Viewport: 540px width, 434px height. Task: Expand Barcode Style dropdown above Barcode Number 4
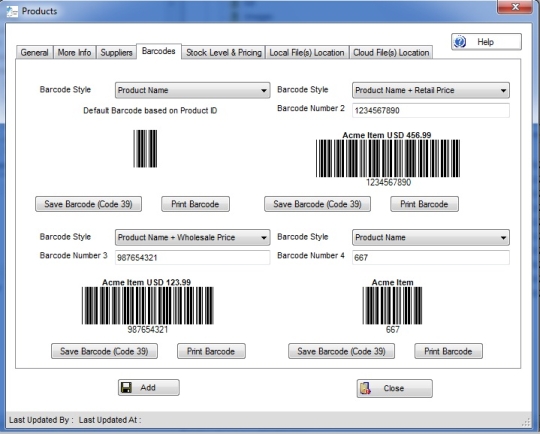[431, 238]
